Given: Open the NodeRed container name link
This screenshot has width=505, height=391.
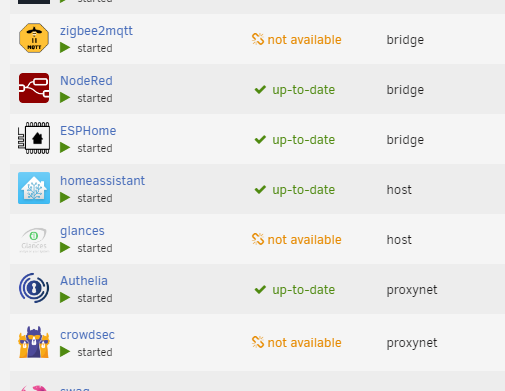Looking at the screenshot, I should coord(86,81).
